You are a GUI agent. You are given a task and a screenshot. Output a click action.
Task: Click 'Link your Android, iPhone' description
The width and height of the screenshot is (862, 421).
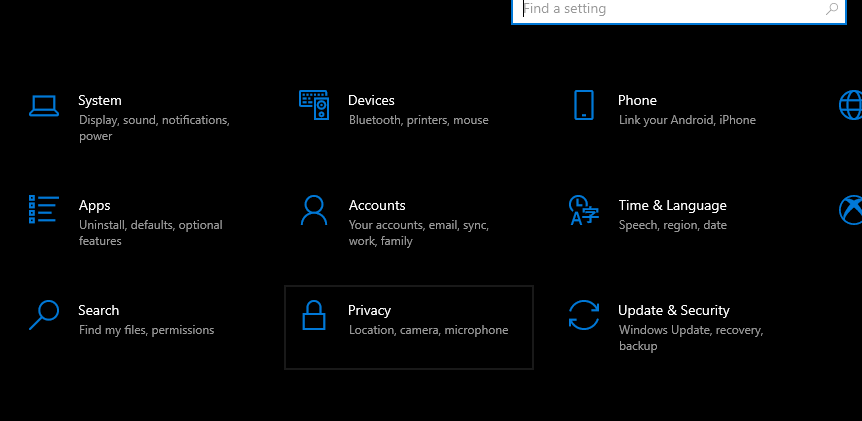pos(687,120)
